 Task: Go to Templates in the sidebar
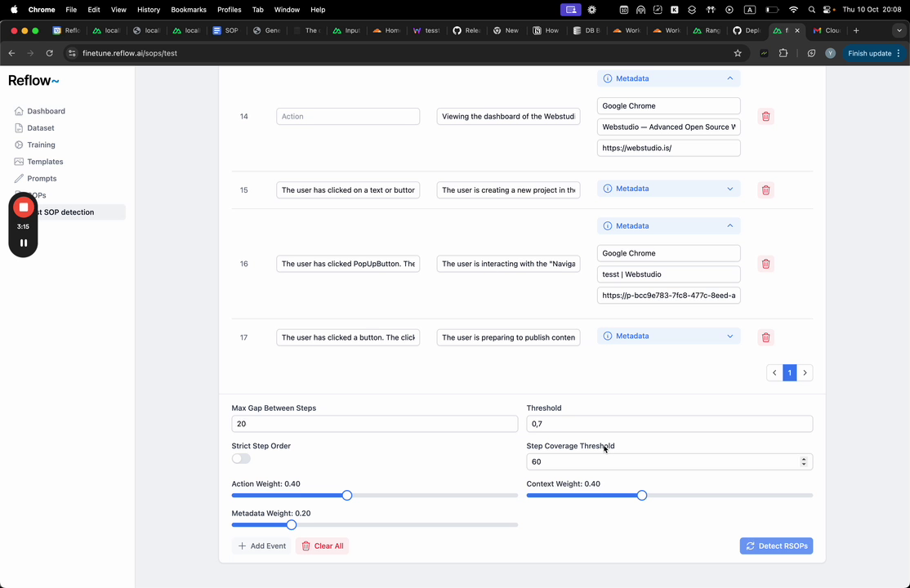click(45, 162)
